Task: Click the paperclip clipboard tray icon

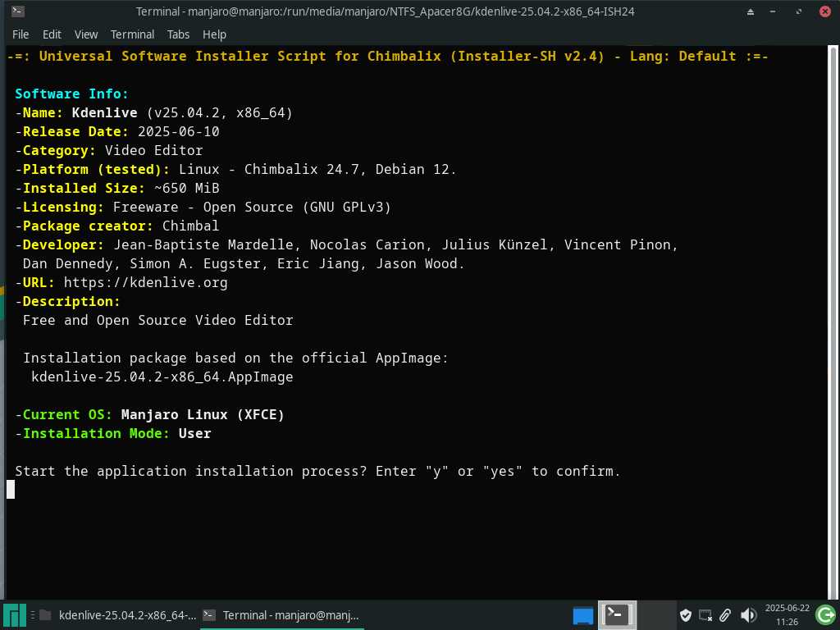Action: tap(725, 615)
